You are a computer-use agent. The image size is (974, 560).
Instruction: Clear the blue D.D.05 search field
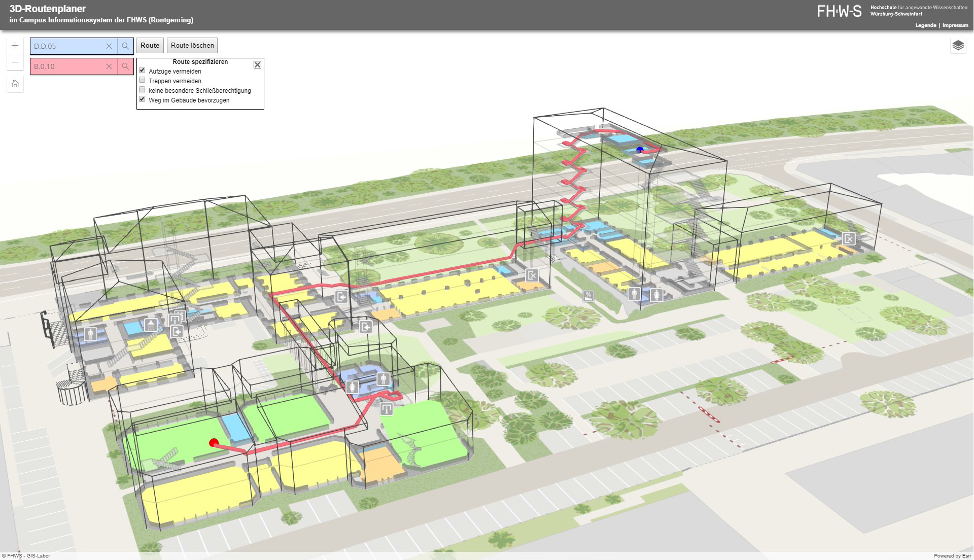click(109, 46)
